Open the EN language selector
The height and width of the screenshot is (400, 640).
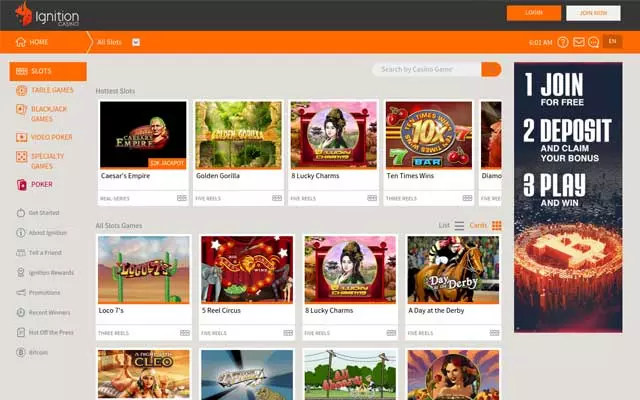612,41
